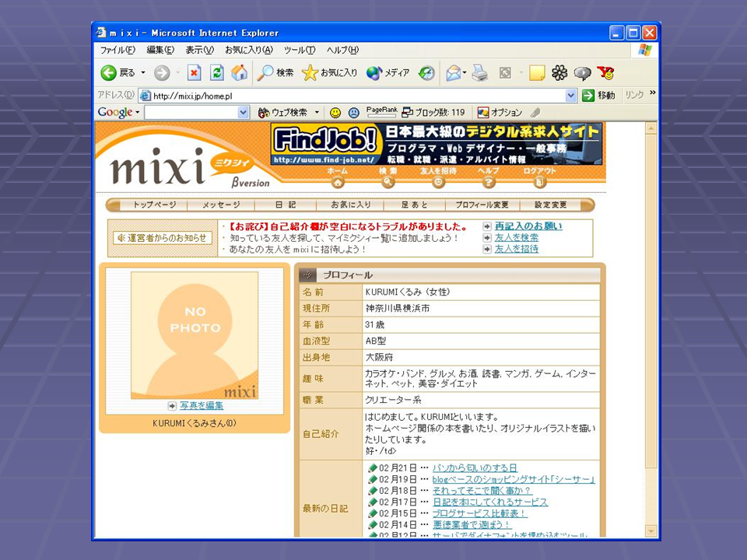Open the お気に入り(A) menu in menu bar

click(x=249, y=50)
